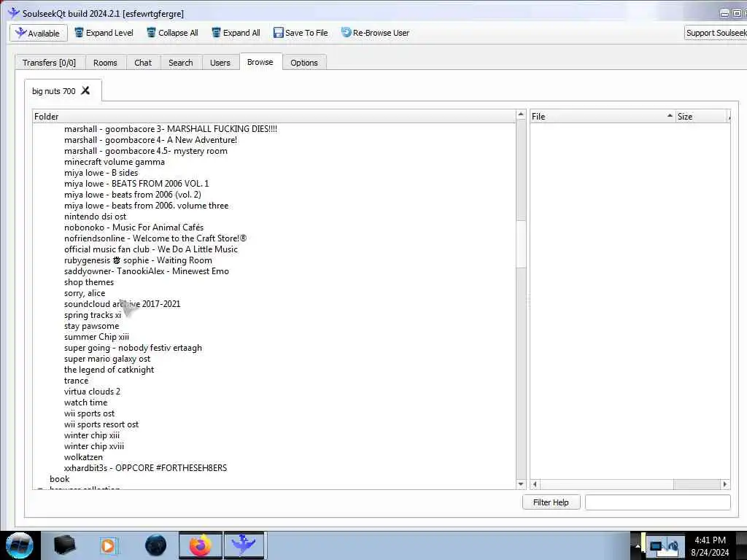Open the Rooms tab
This screenshot has width=747, height=560.
(x=105, y=63)
